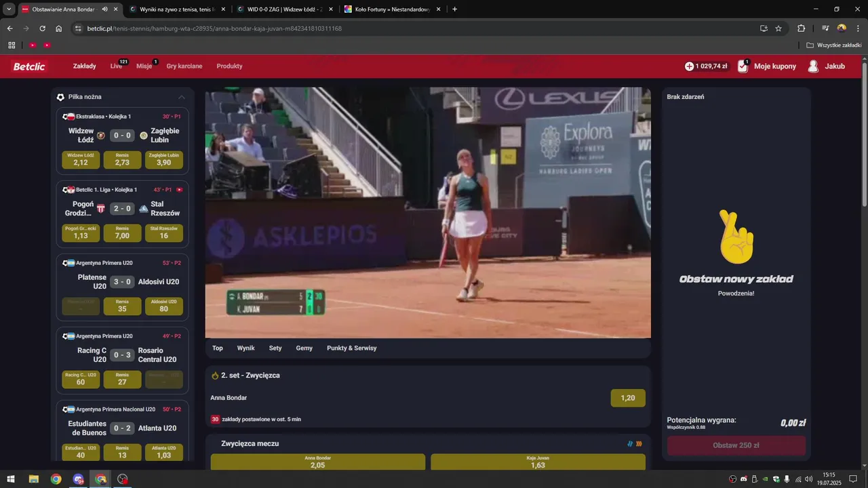
Task: Open the Windows Start menu
Action: click(x=11, y=479)
